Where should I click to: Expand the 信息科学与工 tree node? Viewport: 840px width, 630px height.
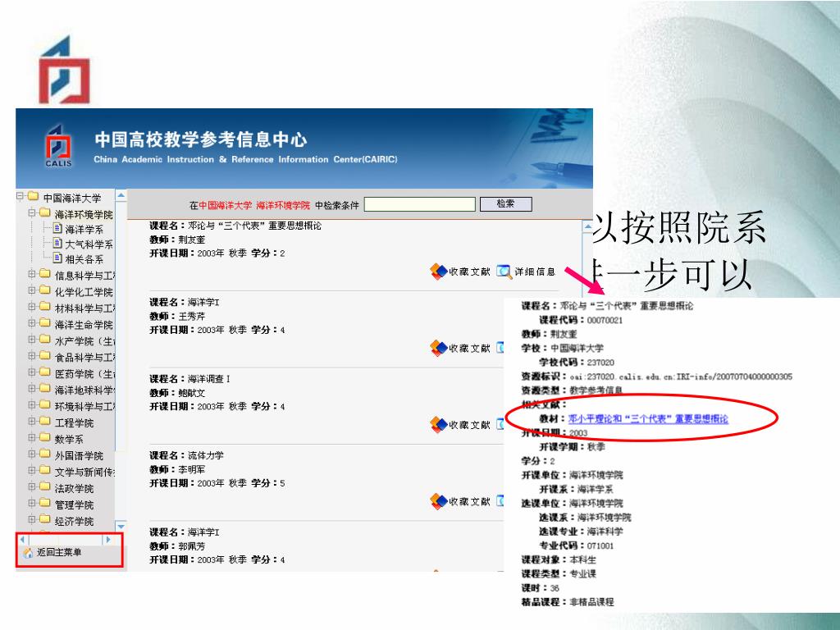pos(32,274)
